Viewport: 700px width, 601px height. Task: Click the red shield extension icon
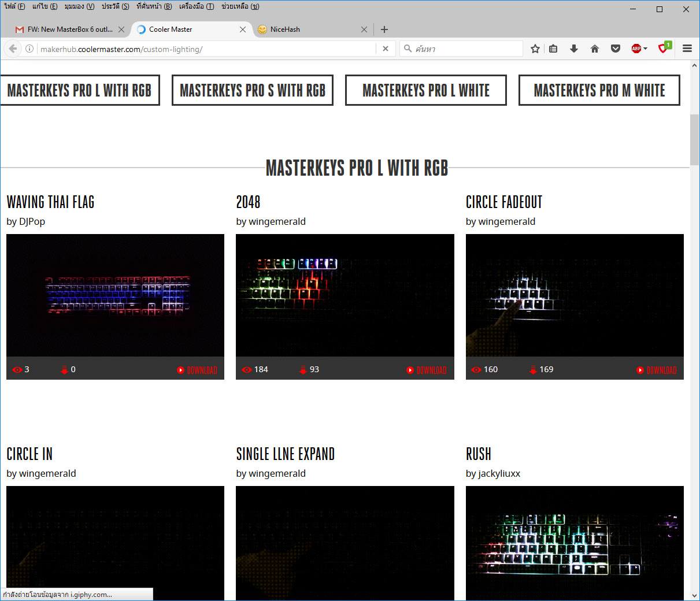click(664, 49)
